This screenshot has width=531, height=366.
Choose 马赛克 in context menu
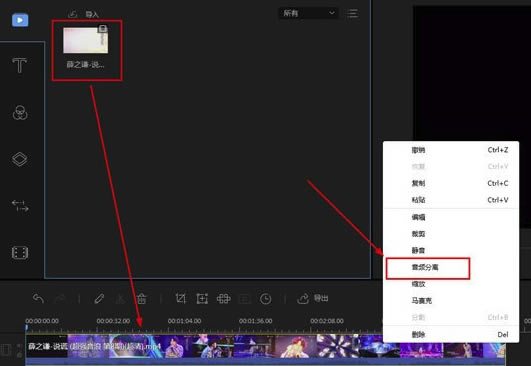click(x=451, y=300)
